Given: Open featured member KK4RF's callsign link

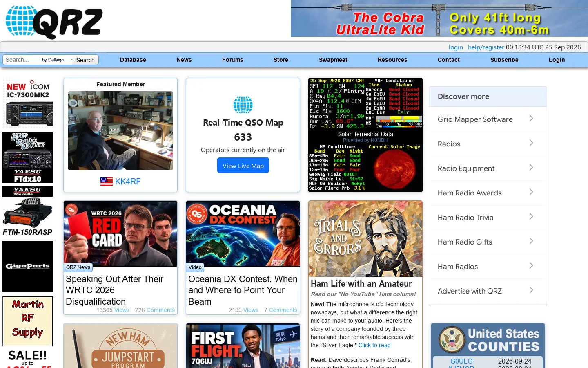Looking at the screenshot, I should coord(128,182).
